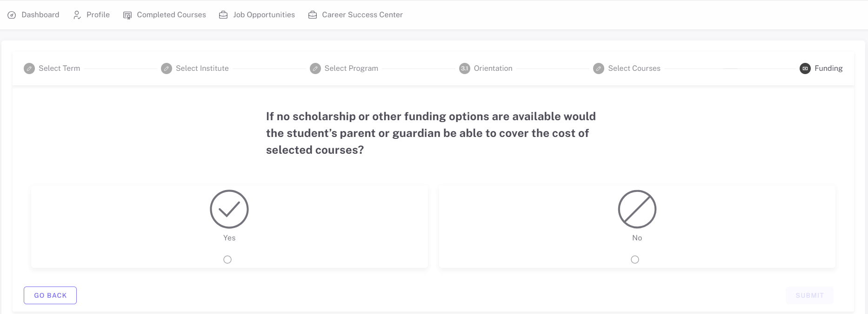Click the Yes checkmark circle icon

229,210
